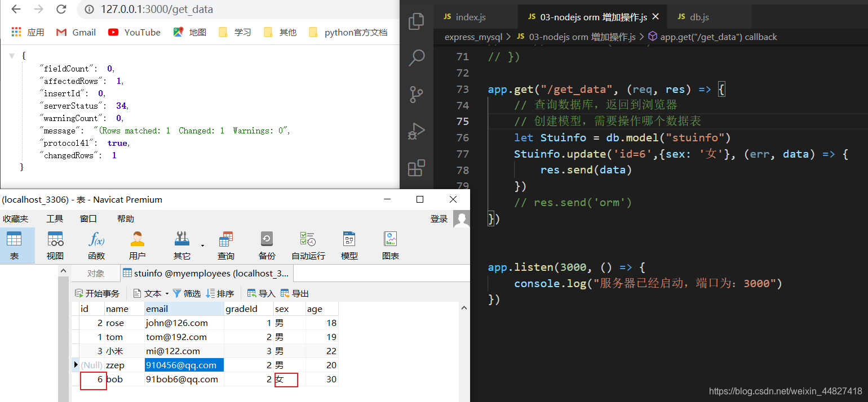Collapse the JSON root object triangle
The width and height of the screenshot is (868, 402).
coord(12,56)
